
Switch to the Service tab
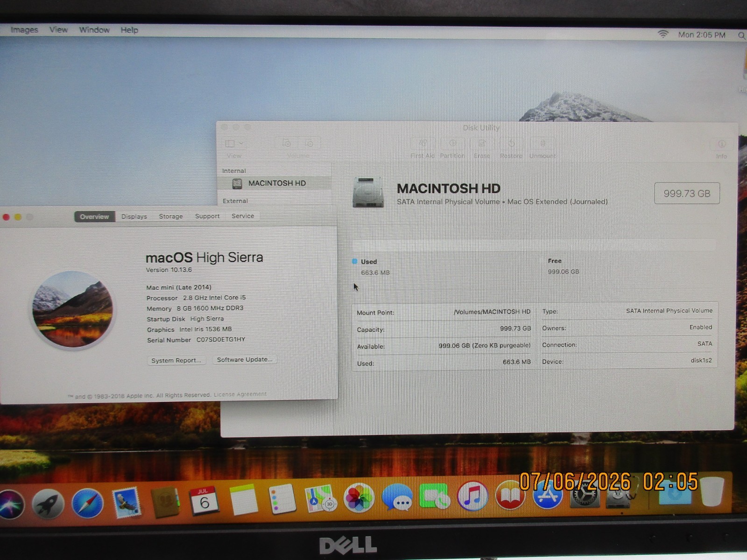243,216
